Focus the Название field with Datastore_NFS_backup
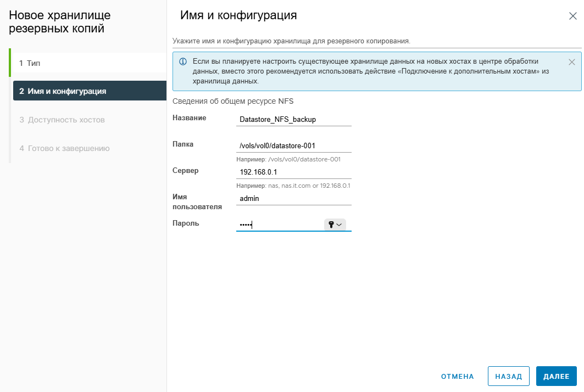584x392 pixels. [294, 120]
